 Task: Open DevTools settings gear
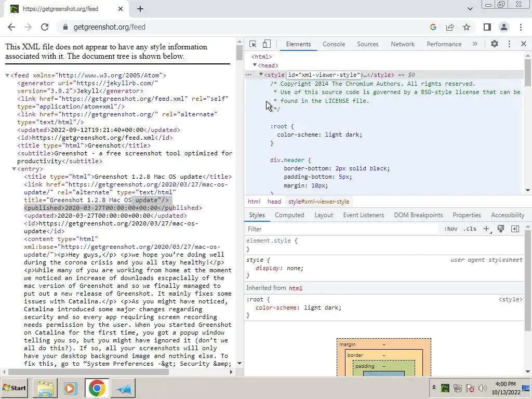(495, 44)
